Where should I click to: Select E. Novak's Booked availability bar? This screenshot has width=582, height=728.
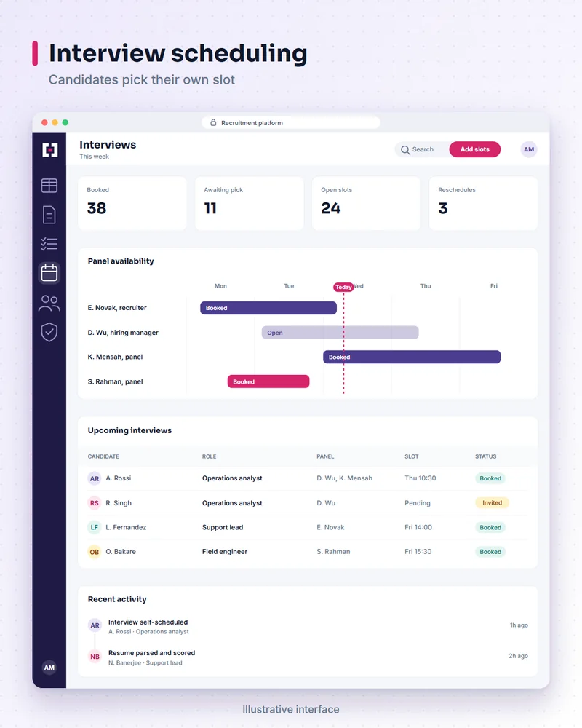268,308
